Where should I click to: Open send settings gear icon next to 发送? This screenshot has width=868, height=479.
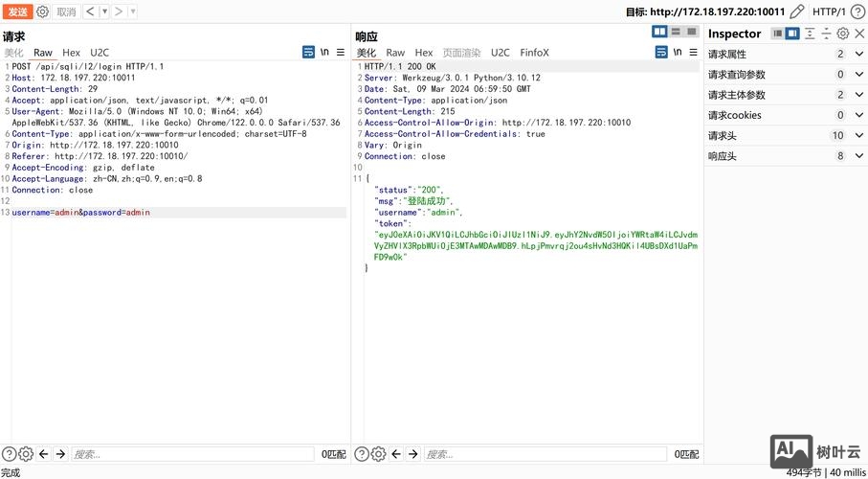43,11
